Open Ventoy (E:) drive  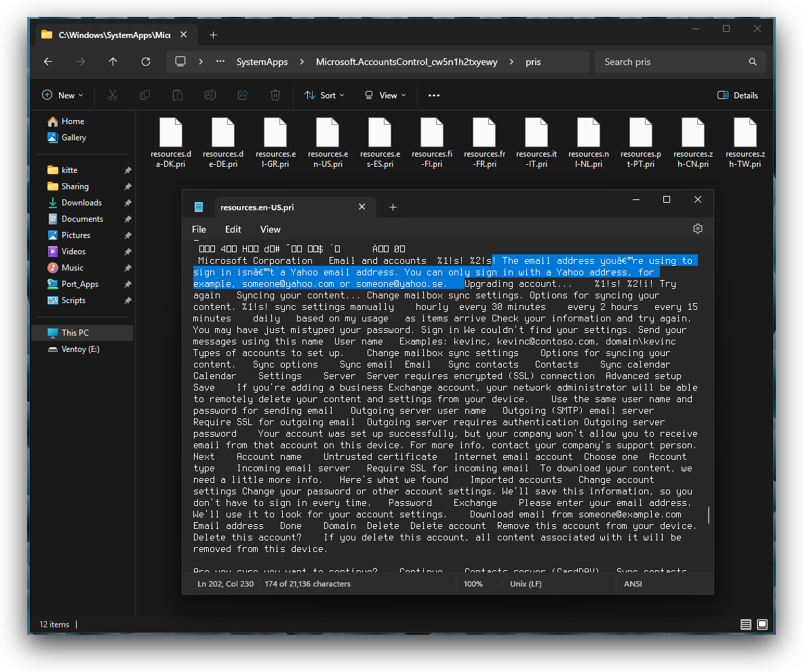point(81,349)
